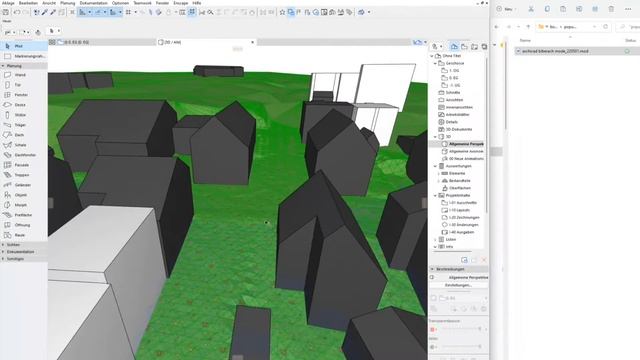This screenshot has width=640, height=360.
Task: Open the Layout Book button in Navigator
Action: coord(474,47)
